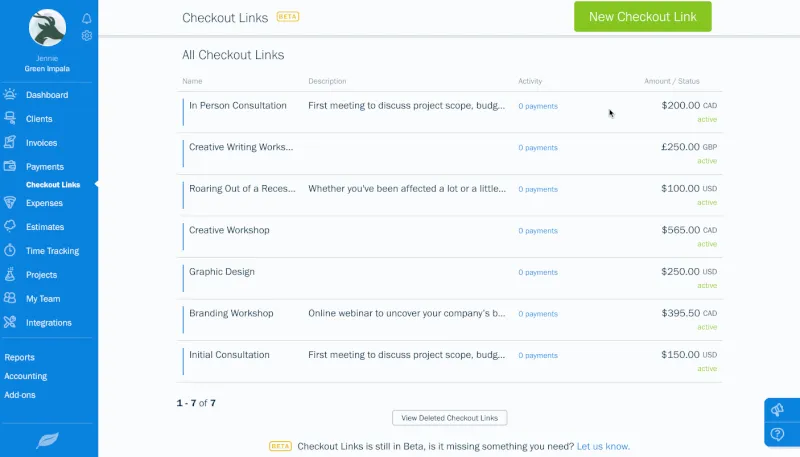
Task: Follow the "Let us know" link
Action: [x=603, y=446]
